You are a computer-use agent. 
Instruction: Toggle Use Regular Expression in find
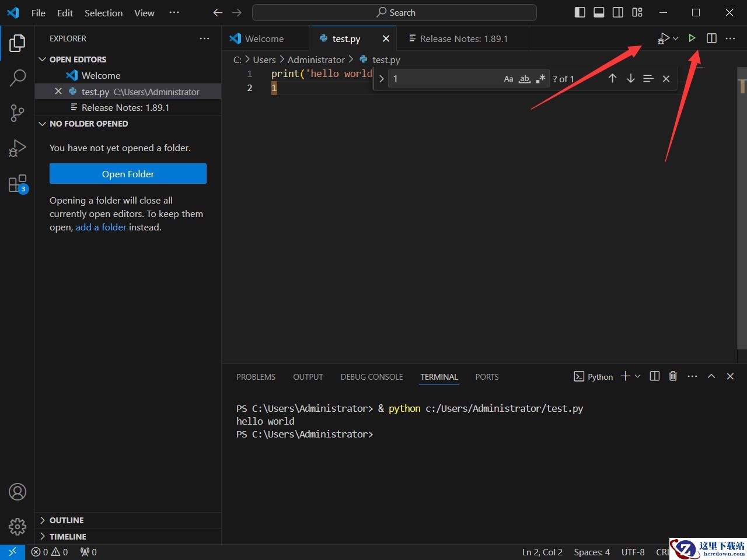[540, 79]
